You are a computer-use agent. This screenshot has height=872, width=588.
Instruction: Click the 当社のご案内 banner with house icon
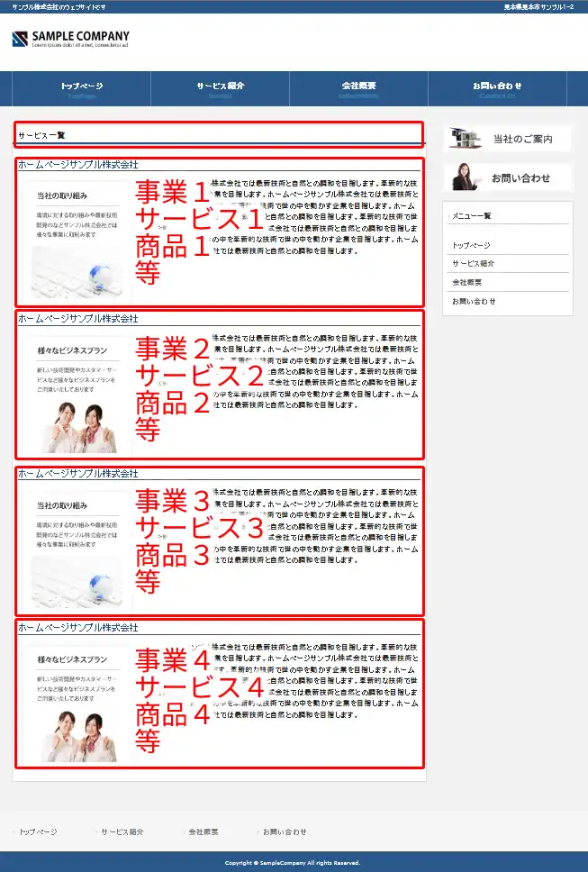pos(508,139)
